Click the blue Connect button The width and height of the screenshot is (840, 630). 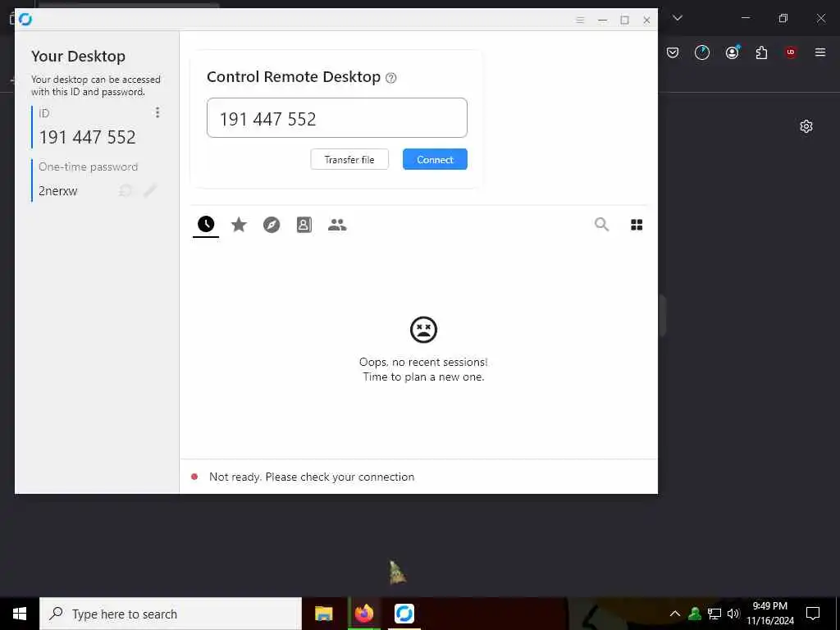[435, 160]
